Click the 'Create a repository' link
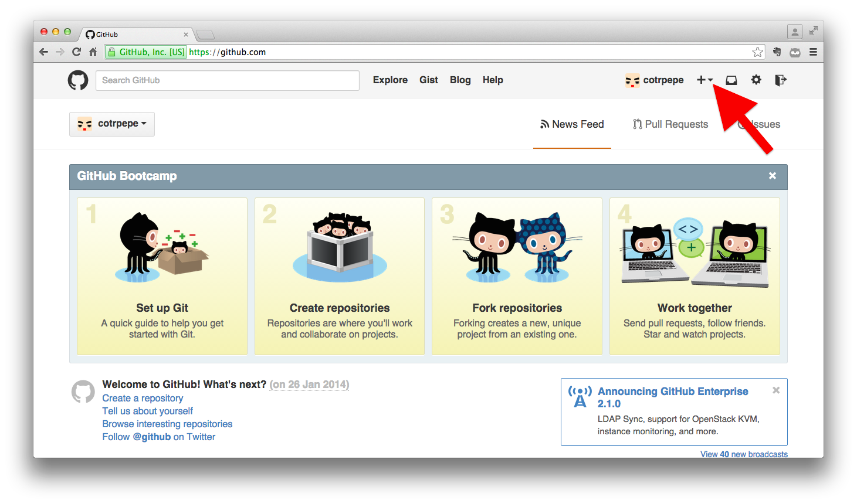 pyautogui.click(x=142, y=398)
